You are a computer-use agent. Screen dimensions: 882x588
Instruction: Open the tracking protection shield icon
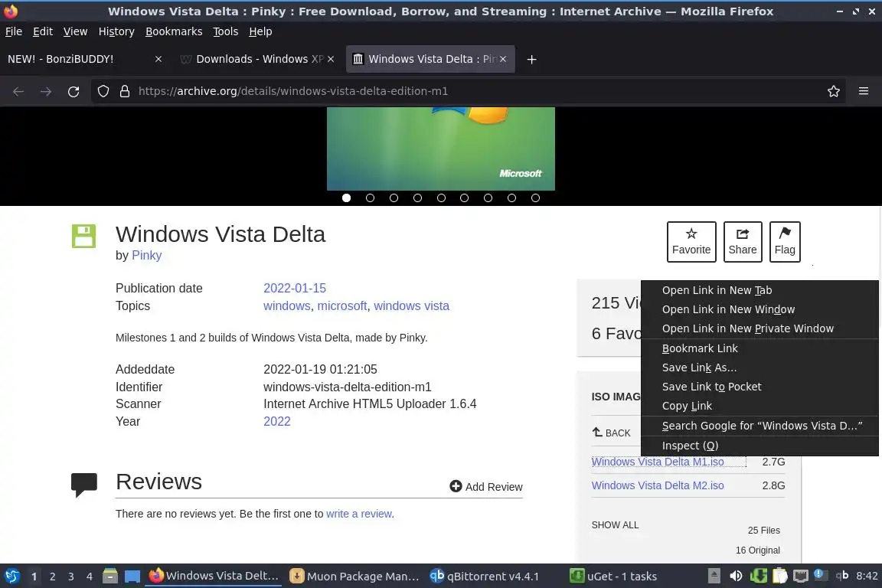(x=103, y=91)
